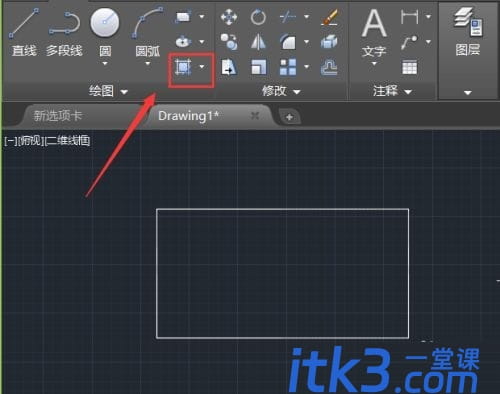Image resolution: width=500 pixels, height=394 pixels.
Task: Expand the Layers (图层) panel arrow
Action: click(x=468, y=93)
